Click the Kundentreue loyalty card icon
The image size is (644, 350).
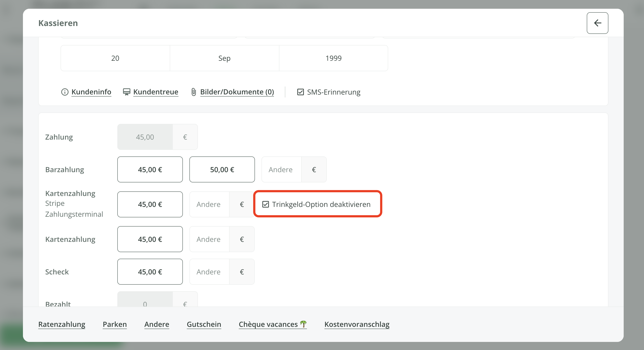126,92
